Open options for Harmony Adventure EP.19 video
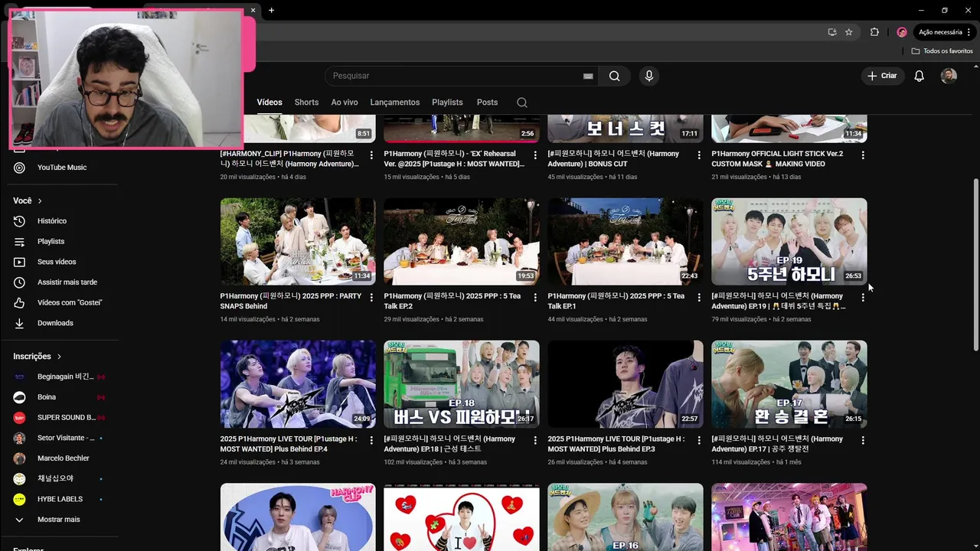 (863, 297)
